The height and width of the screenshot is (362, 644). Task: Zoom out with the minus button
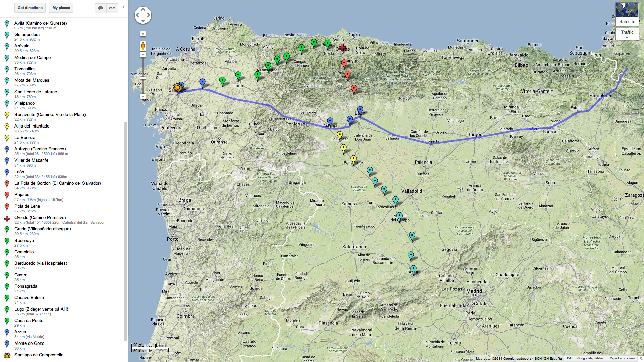tap(143, 97)
